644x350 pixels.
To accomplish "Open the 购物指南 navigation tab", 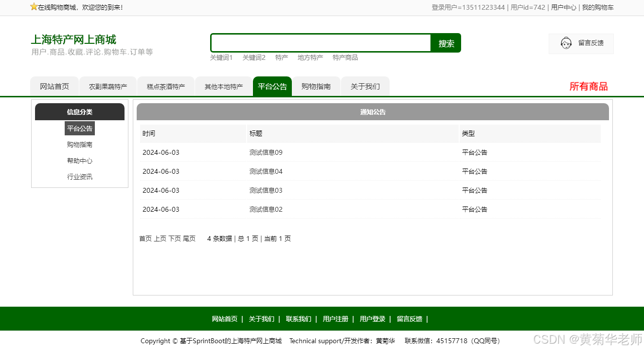I will 316,86.
